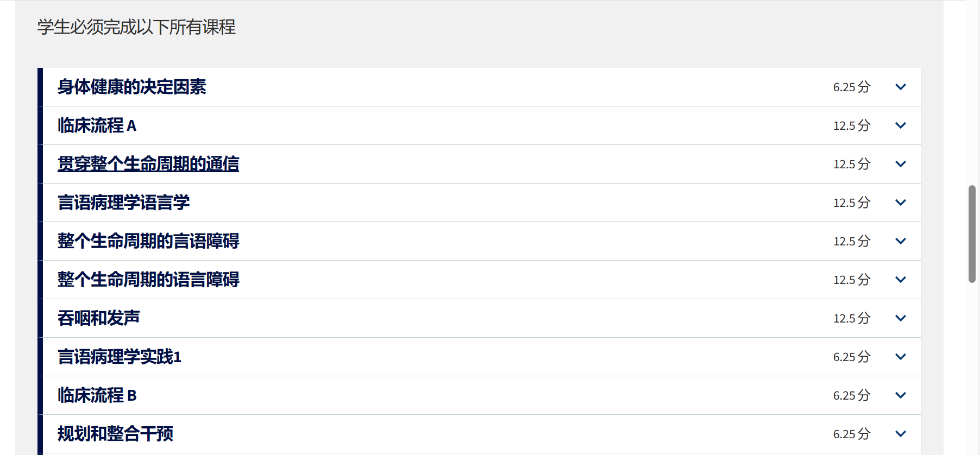Viewport: 980px width, 455px height.
Task: Expand the 言语病理学实践1 chevron
Action: pos(900,357)
